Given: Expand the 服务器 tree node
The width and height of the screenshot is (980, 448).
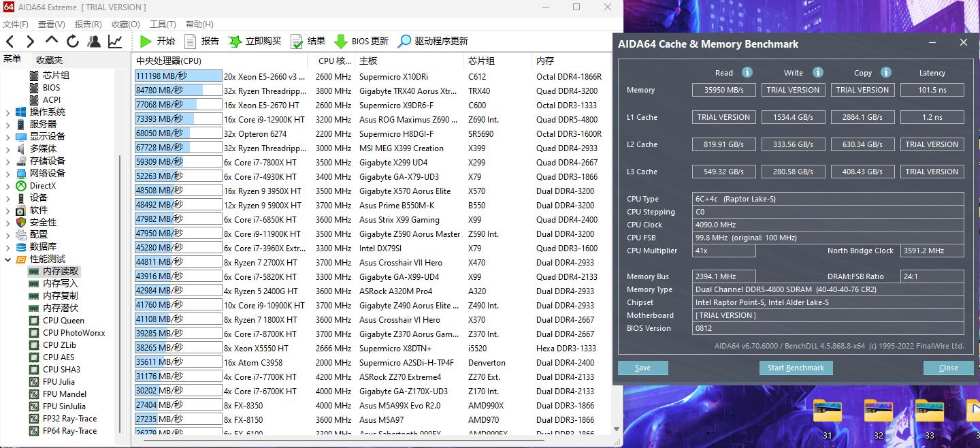Looking at the screenshot, I should (7, 124).
